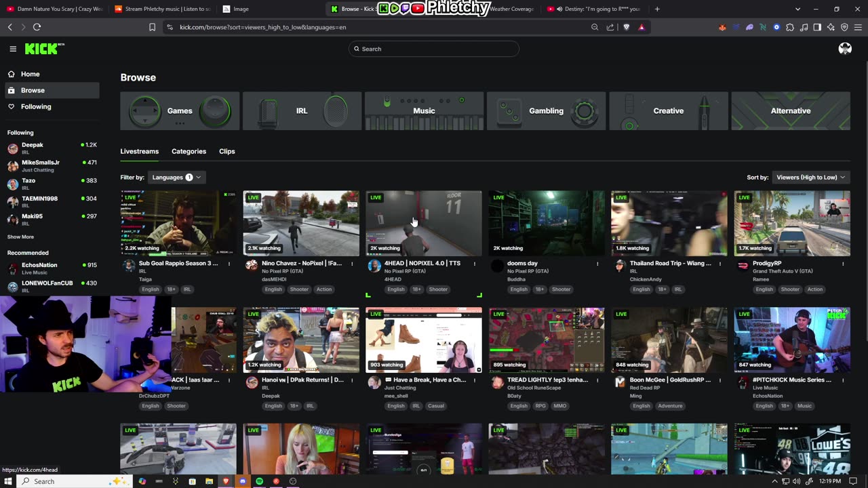Open Discord from the taskbar
This screenshot has height=488, width=868.
coord(243,481)
